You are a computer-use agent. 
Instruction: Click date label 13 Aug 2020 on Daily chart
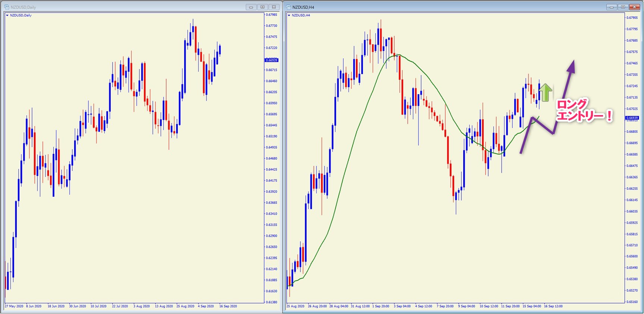click(164, 306)
